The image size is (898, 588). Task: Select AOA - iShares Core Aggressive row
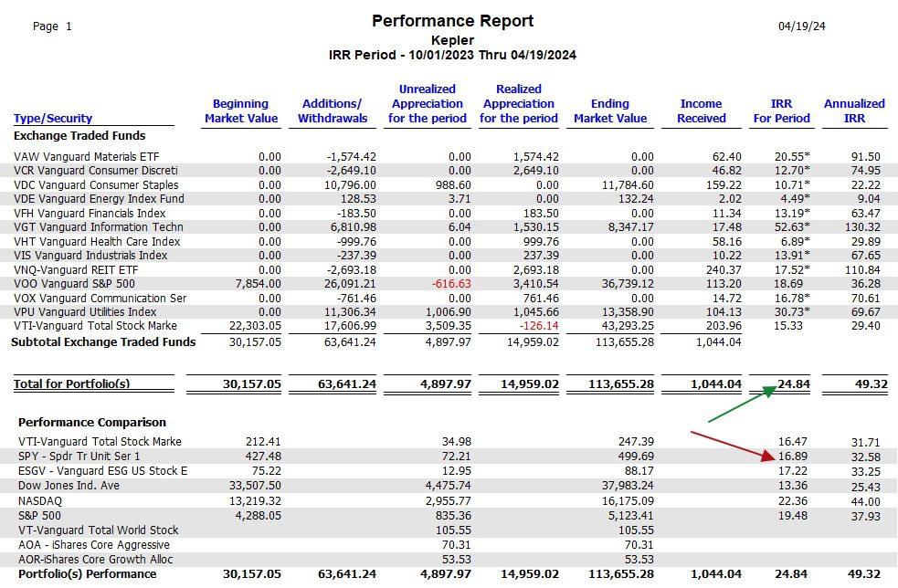tap(449, 544)
